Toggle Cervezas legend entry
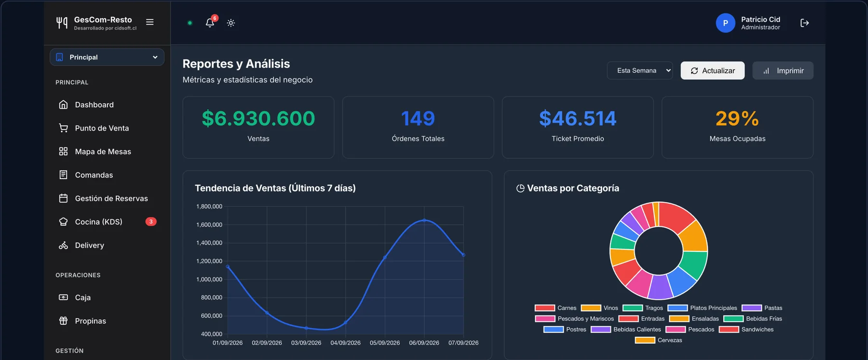The width and height of the screenshot is (868, 360). click(x=659, y=340)
